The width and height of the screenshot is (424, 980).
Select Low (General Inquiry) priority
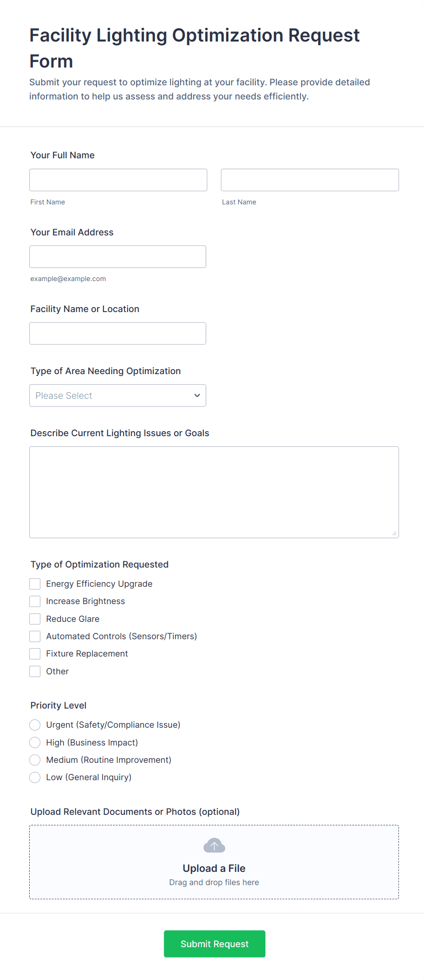[35, 777]
